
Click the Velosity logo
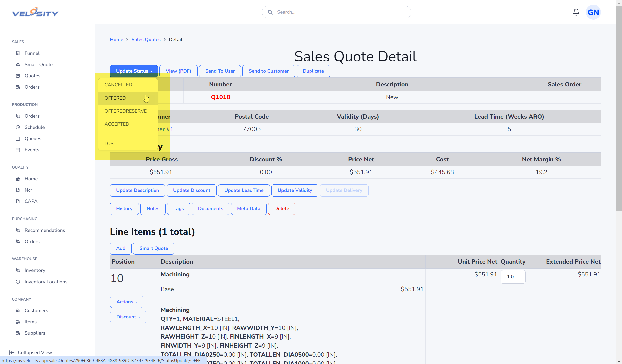click(35, 12)
